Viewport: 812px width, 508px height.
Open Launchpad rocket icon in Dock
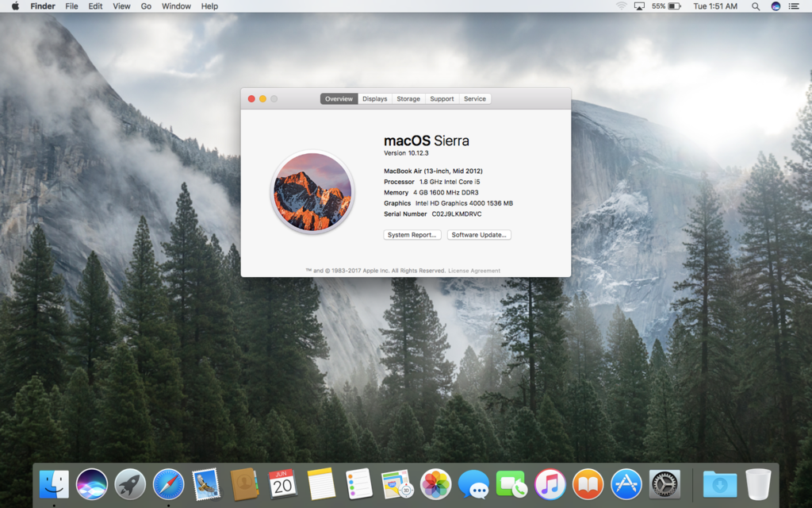130,484
